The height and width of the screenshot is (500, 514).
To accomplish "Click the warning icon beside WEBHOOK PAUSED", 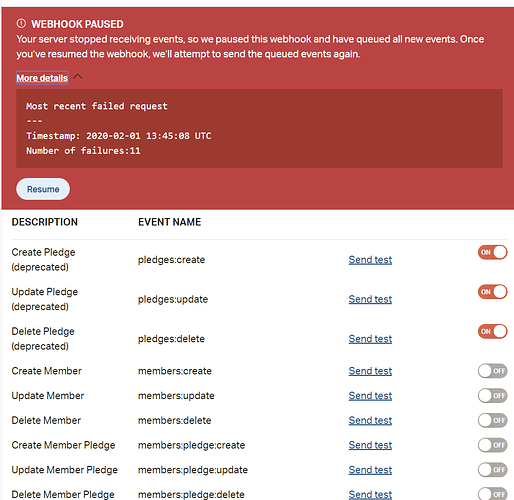I will pyautogui.click(x=21, y=24).
